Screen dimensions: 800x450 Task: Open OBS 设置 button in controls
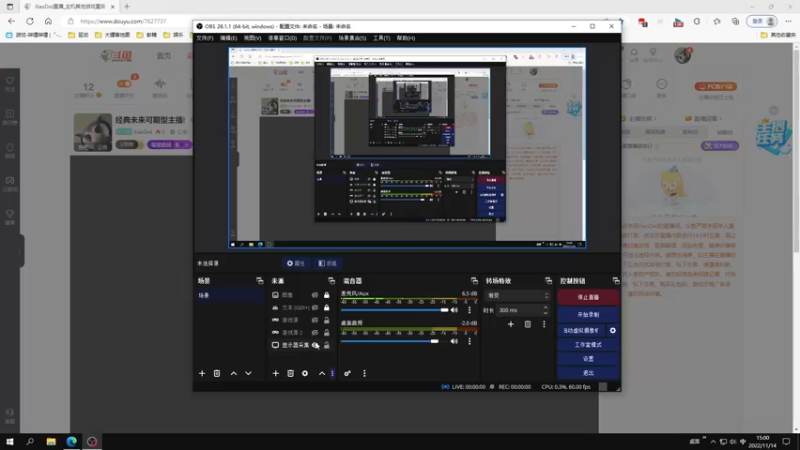[588, 359]
